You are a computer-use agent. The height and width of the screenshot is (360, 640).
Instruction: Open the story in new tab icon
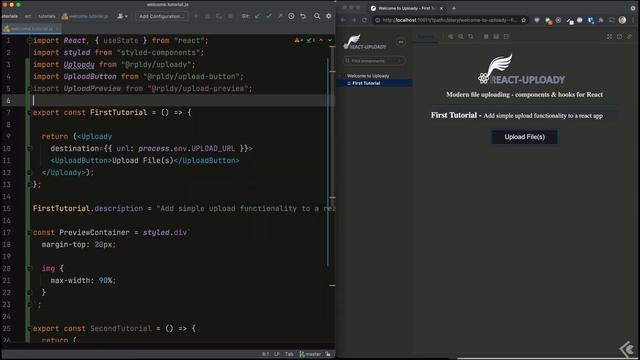[x=620, y=37]
